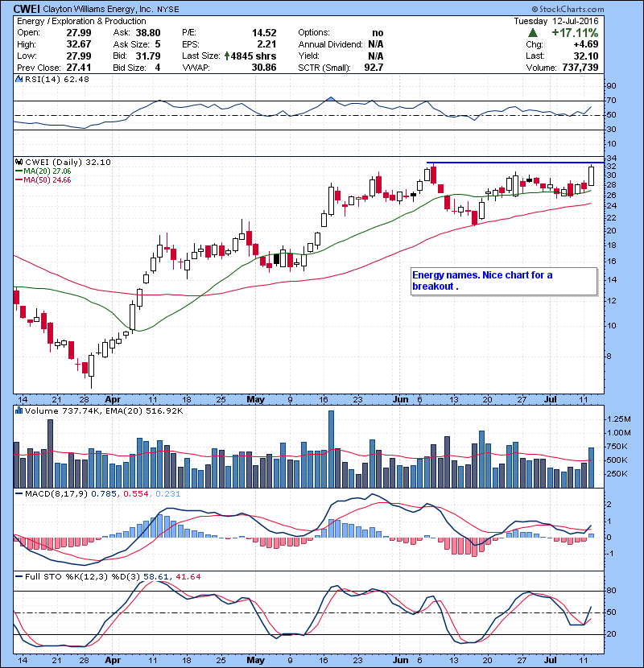Viewport: 644px width, 668px height.
Task: Click the MACD signal value 0.554
Action: pos(135,494)
